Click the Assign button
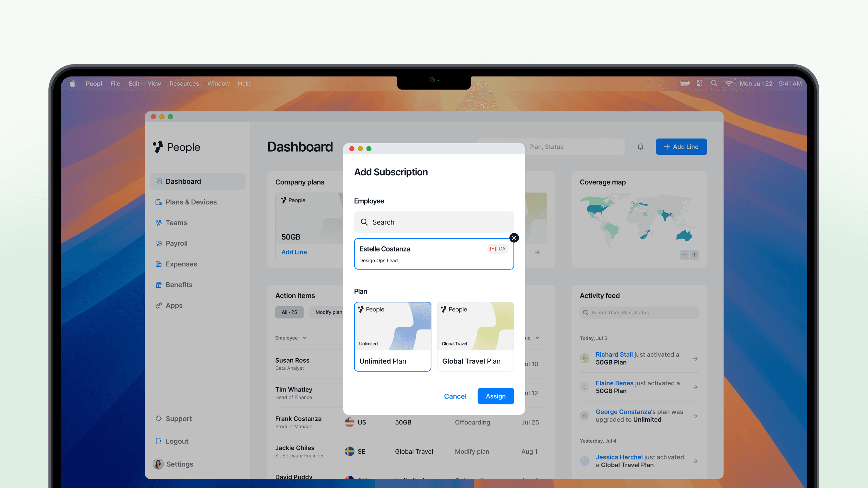Screen dimensions: 868x488 click(496, 396)
